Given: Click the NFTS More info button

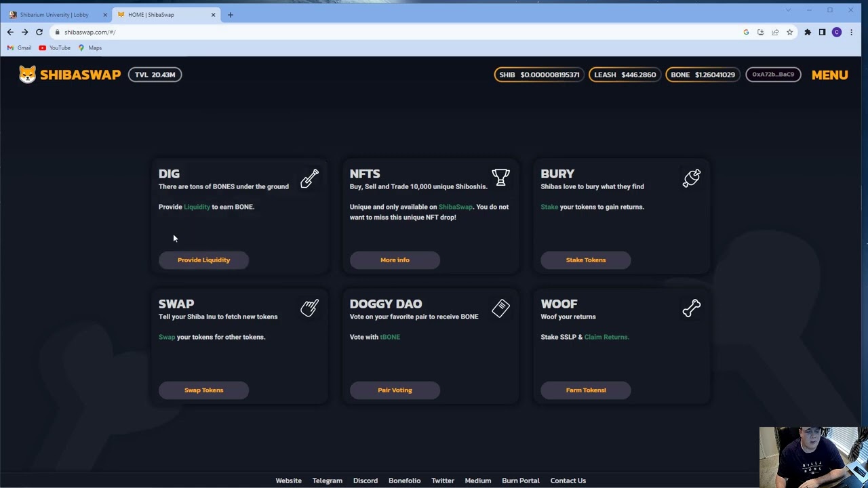Looking at the screenshot, I should pos(395,260).
